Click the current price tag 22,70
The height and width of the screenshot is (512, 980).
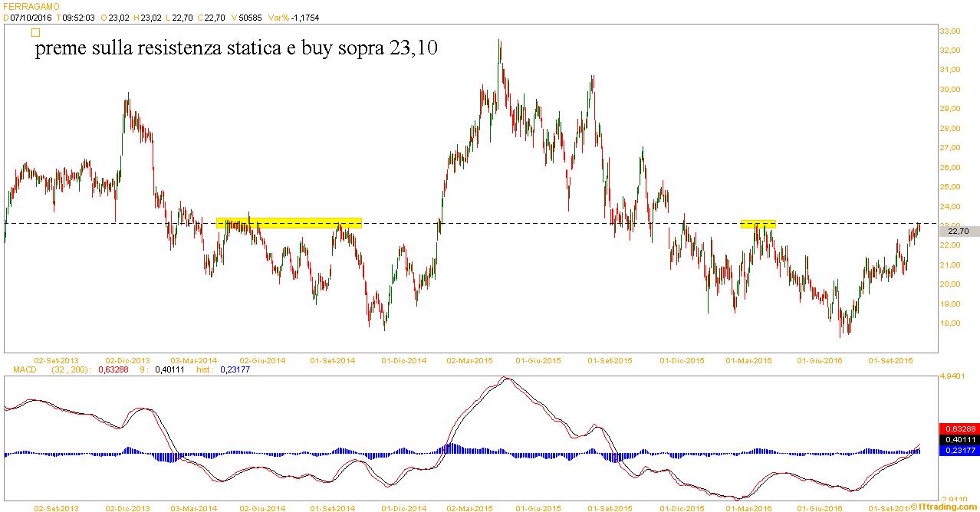coord(959,231)
